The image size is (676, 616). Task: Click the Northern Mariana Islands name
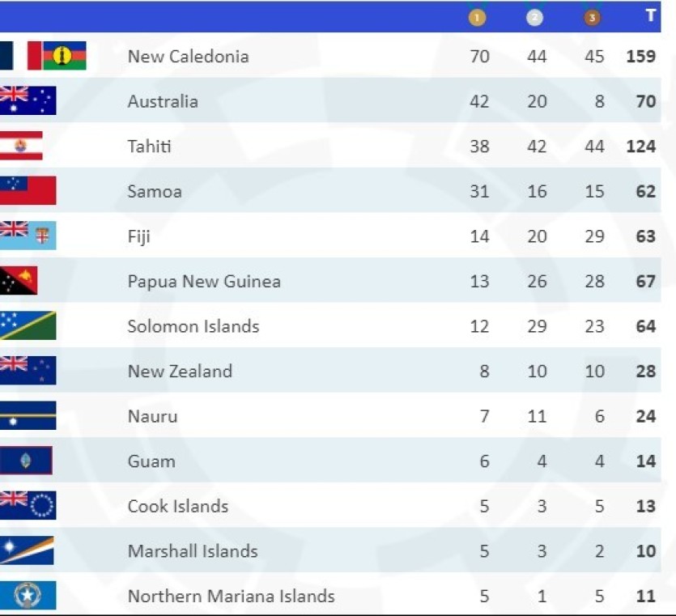[x=231, y=596]
